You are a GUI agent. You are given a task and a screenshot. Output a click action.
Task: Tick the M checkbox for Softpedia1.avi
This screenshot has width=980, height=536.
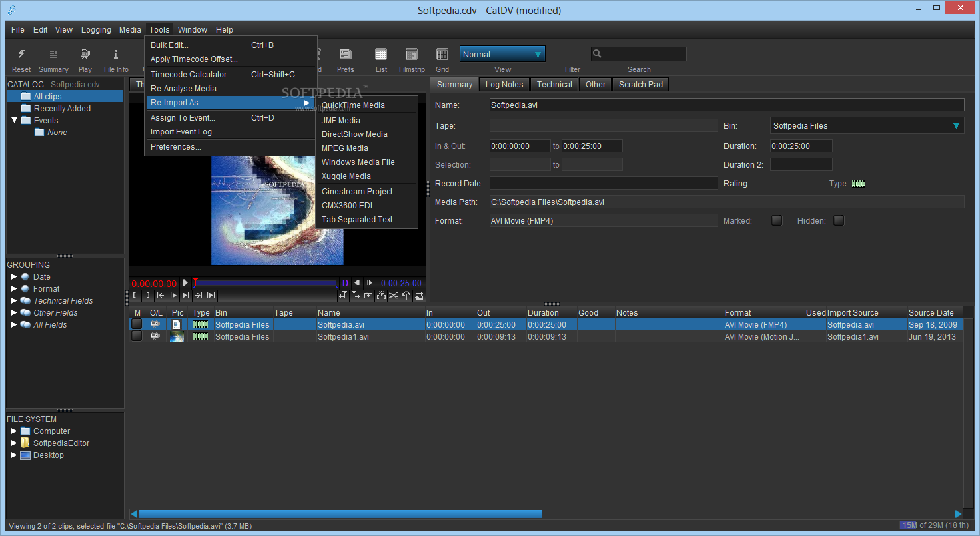(137, 336)
